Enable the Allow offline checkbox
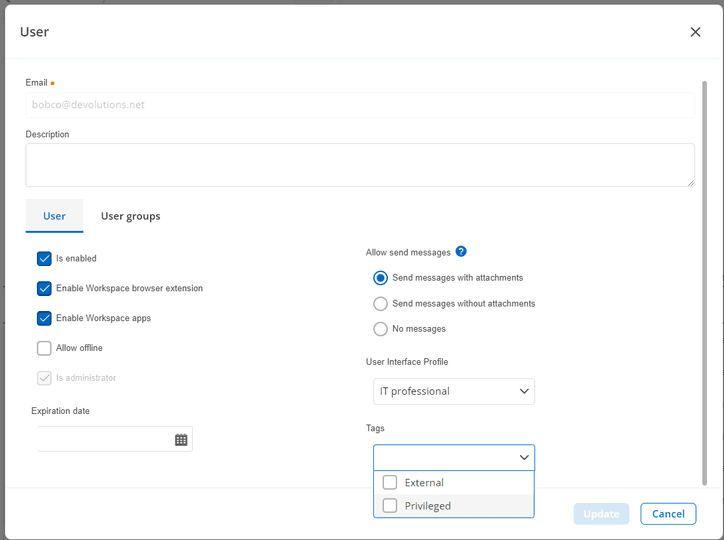Image resolution: width=724 pixels, height=540 pixels. 44,348
